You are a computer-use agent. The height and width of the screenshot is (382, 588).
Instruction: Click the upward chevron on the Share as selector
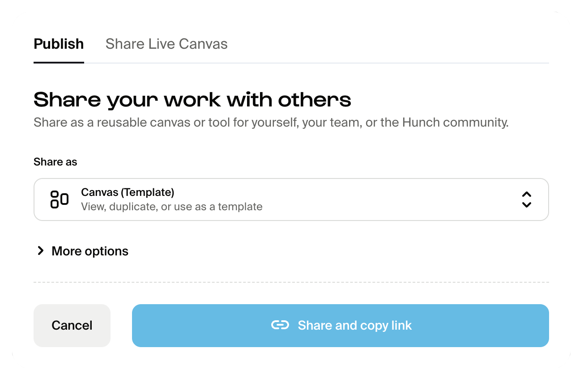(x=527, y=194)
